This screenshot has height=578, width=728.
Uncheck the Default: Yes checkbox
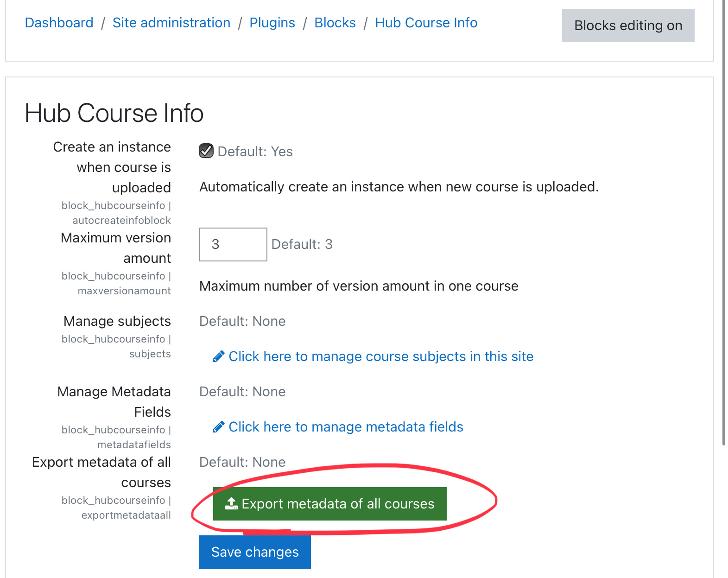pos(205,151)
